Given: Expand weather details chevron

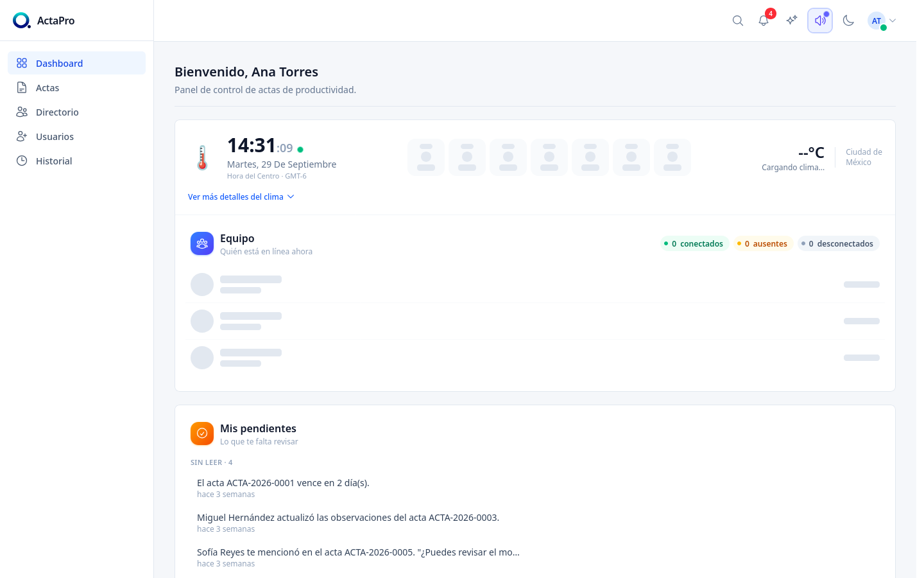Looking at the screenshot, I should (x=291, y=197).
